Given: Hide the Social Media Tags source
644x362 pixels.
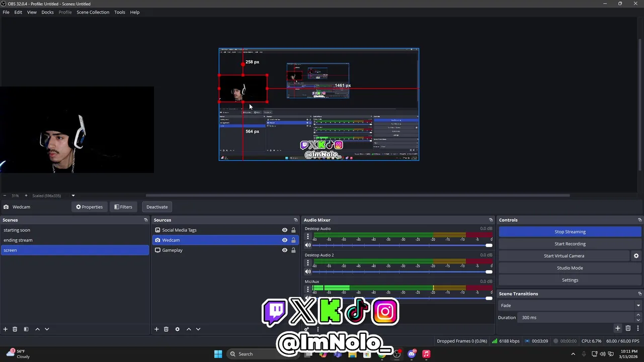Looking at the screenshot, I should coord(285,230).
